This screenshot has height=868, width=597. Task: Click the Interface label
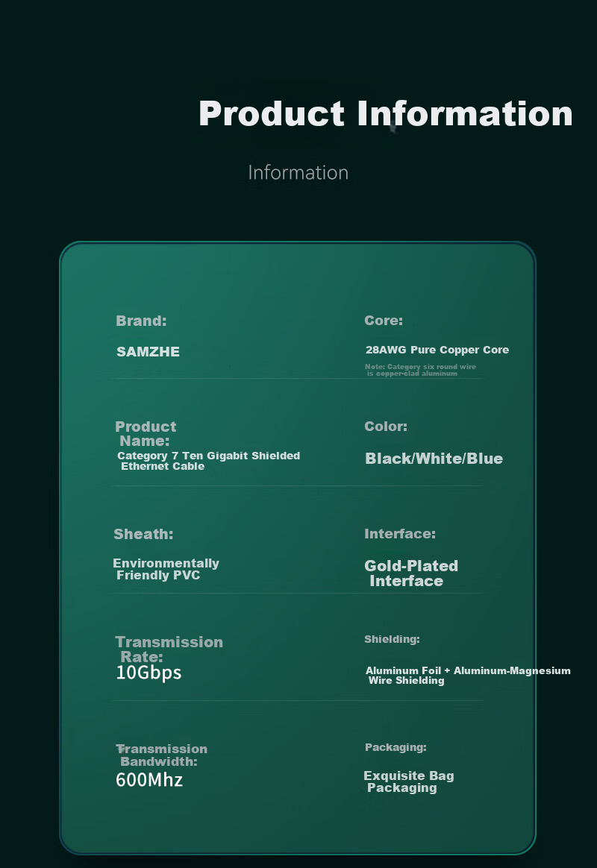pos(400,534)
